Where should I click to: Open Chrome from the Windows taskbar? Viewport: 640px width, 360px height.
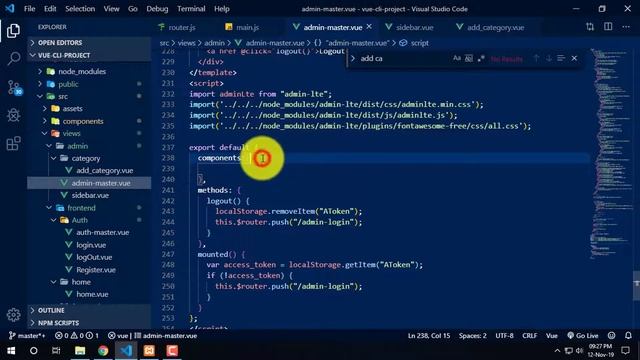point(103,351)
